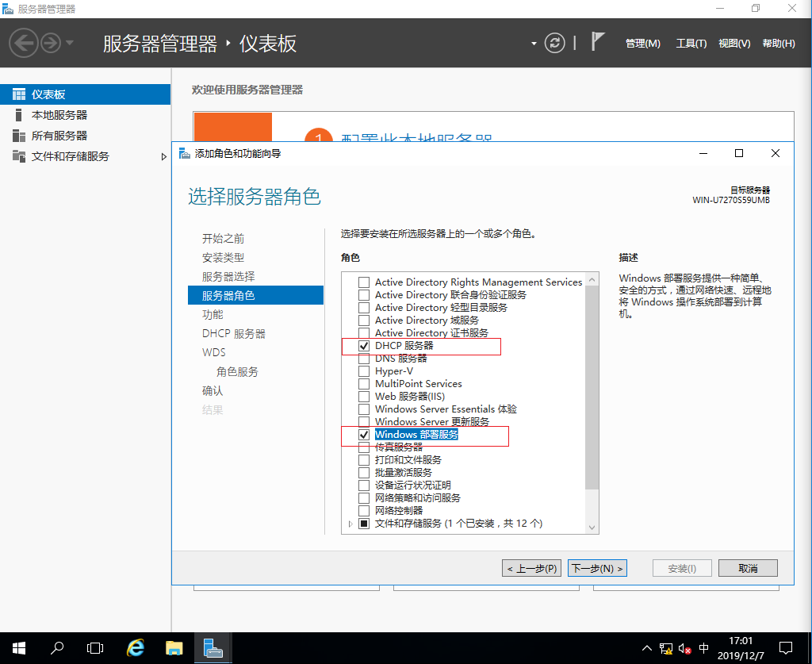Show hidden tray icons chevron

click(x=647, y=648)
